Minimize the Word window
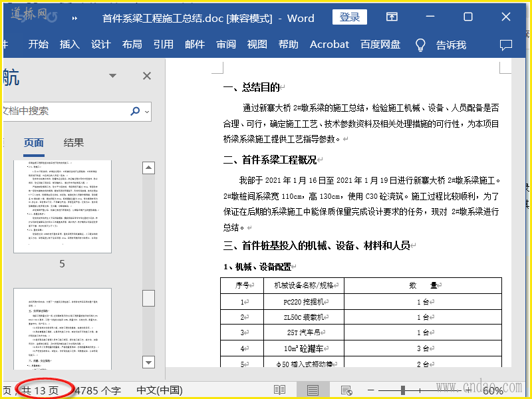 click(x=430, y=17)
